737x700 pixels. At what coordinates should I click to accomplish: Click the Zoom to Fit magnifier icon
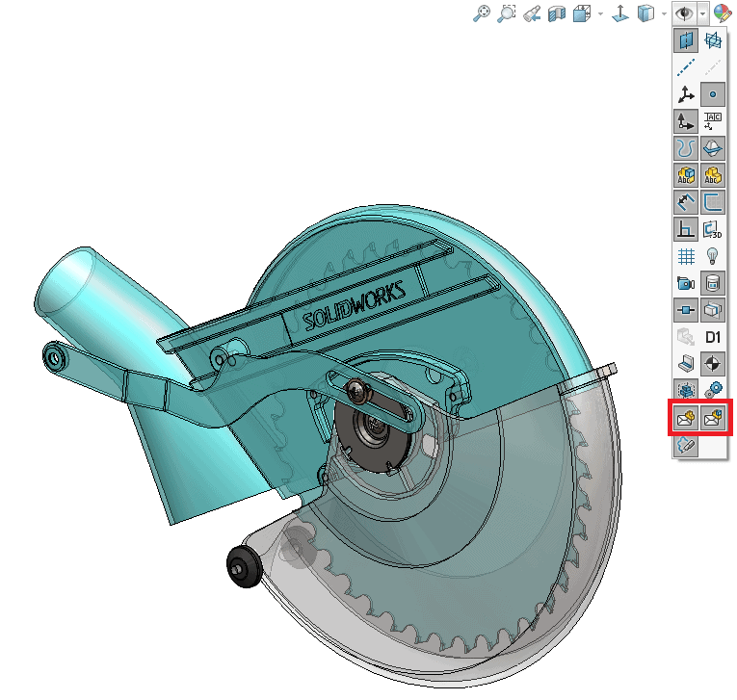pyautogui.click(x=482, y=13)
